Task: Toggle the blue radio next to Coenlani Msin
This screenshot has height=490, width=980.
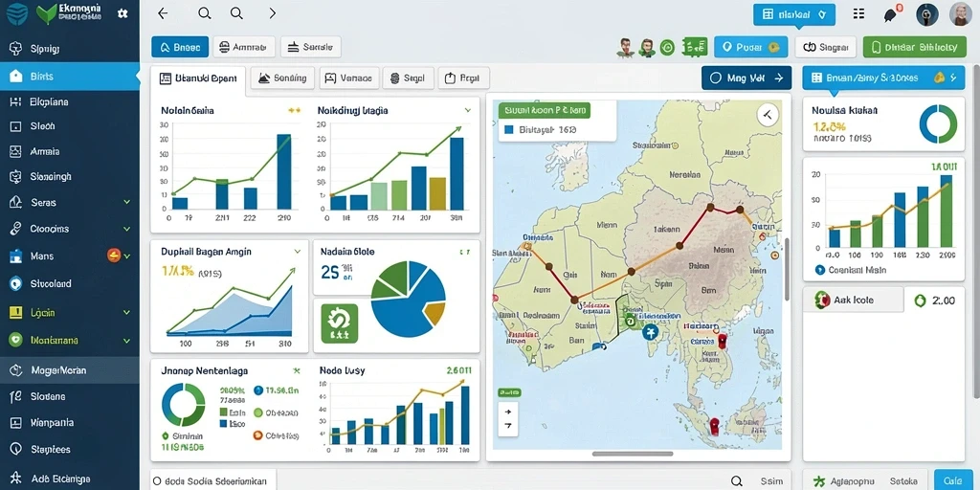Action: 820,270
